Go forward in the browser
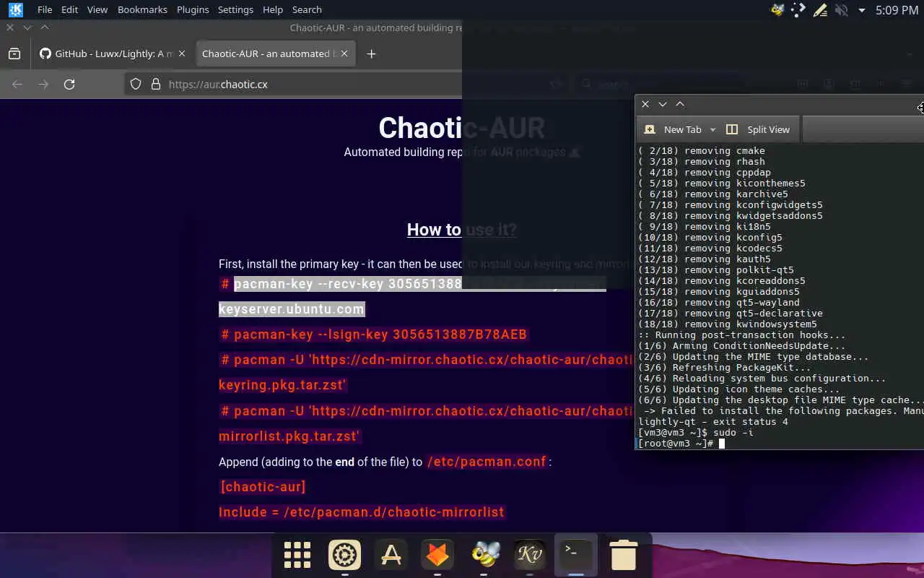Screen dimensions: 924x578 43,84
